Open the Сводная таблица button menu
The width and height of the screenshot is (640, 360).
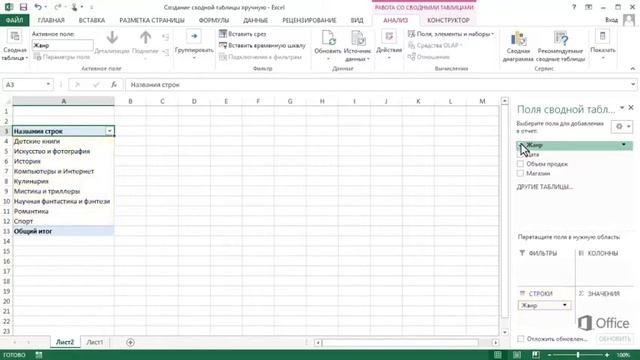[x=15, y=46]
